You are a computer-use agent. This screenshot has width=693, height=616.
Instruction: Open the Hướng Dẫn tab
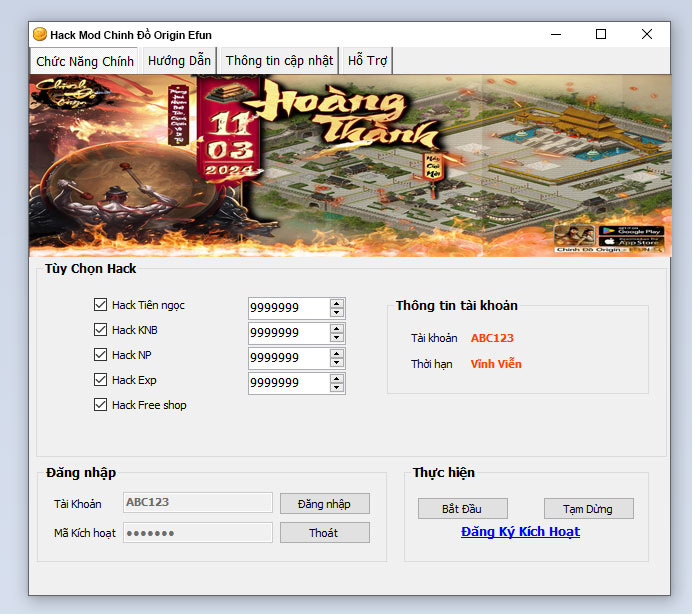pyautogui.click(x=179, y=61)
